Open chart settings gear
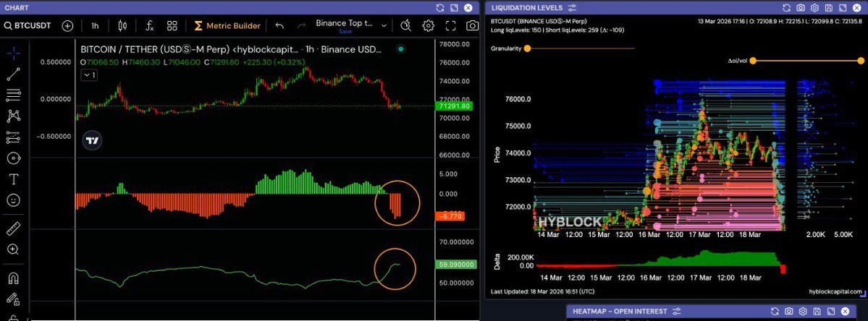Image resolution: width=868 pixels, height=321 pixels. tap(428, 25)
